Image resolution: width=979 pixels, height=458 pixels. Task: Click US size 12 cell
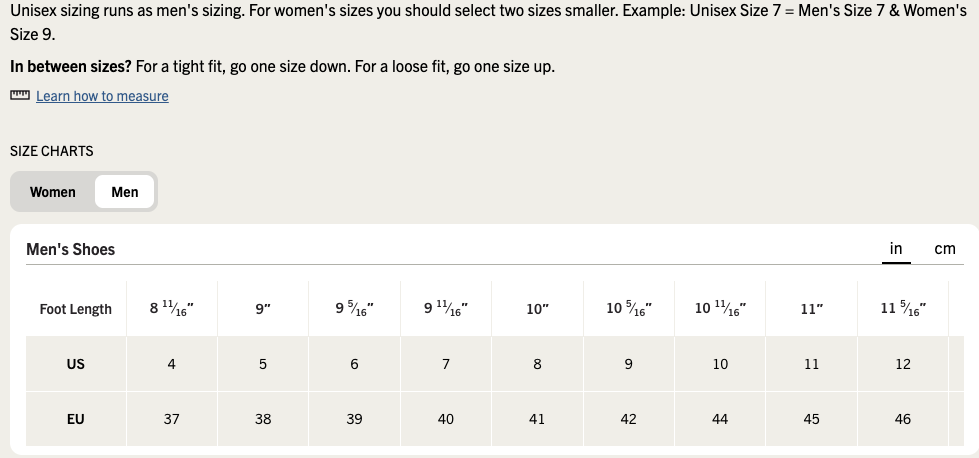[x=903, y=364]
